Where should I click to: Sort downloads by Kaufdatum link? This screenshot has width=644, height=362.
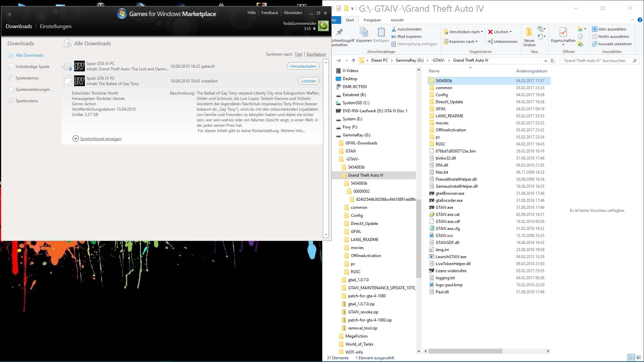(316, 54)
